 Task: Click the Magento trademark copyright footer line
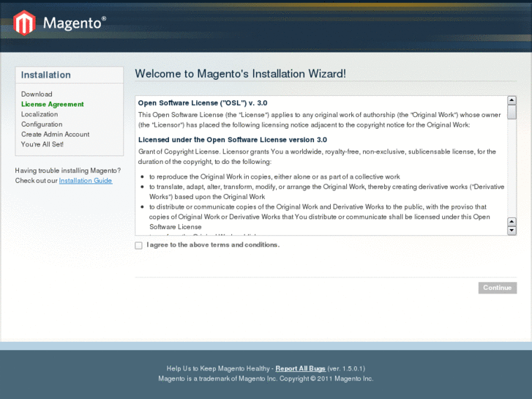[266, 379]
